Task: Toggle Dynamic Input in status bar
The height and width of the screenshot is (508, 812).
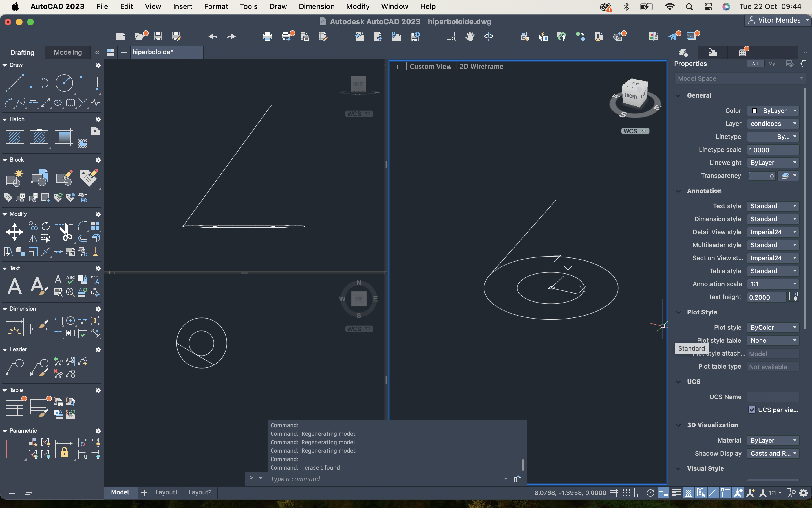Action: tap(663, 493)
